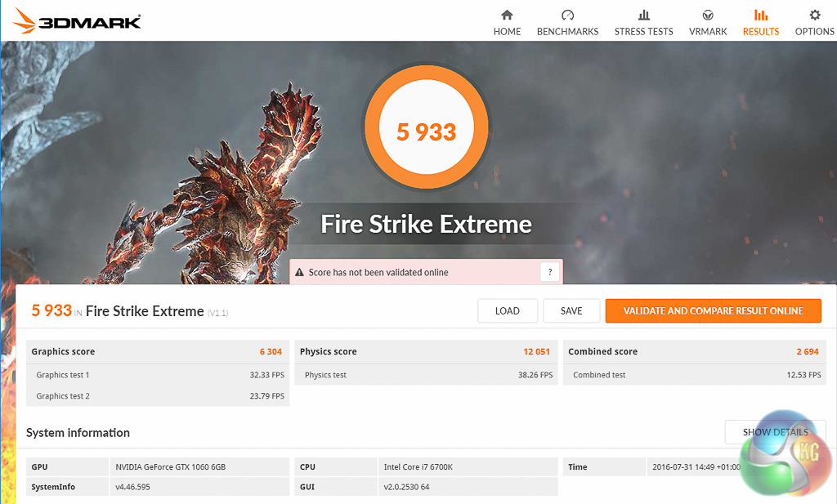Click the SAVE button
This screenshot has height=504, width=837.
571,311
